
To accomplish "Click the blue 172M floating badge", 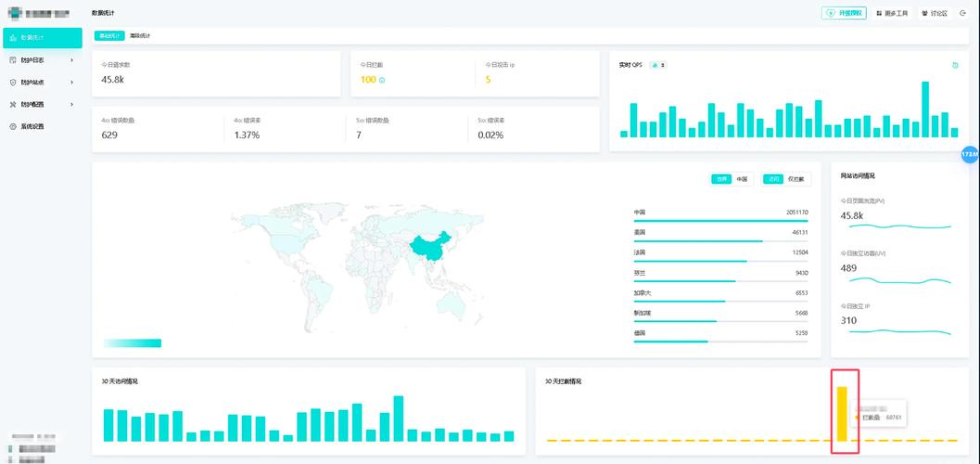I will [970, 153].
